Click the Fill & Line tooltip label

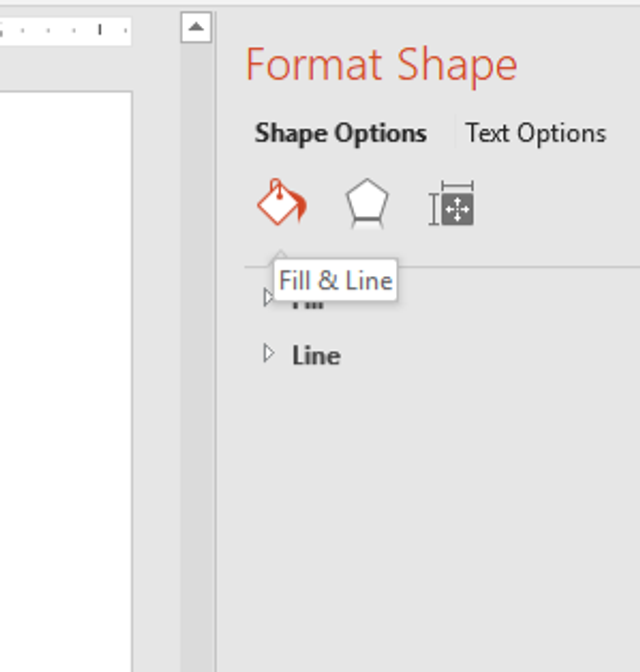(x=335, y=280)
